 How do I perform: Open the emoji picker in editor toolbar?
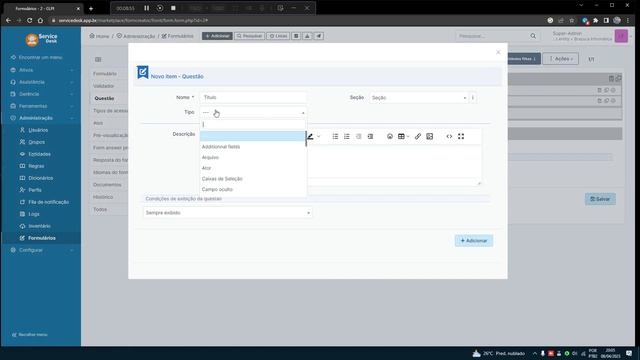coord(390,136)
